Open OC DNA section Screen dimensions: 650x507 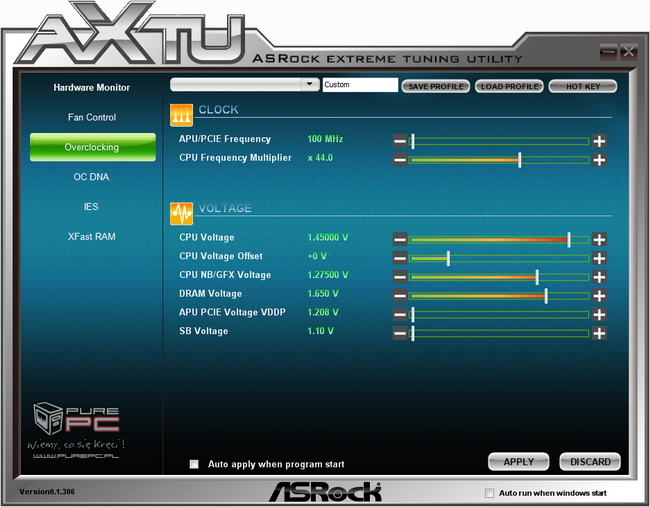coord(91,177)
